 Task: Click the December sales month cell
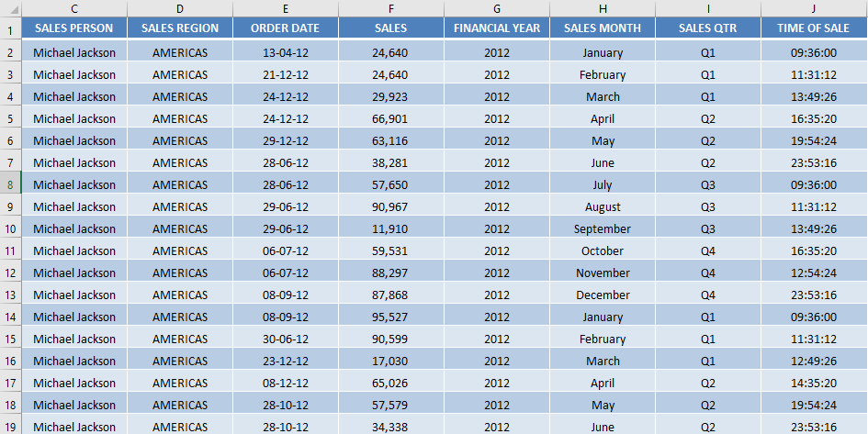pyautogui.click(x=603, y=295)
